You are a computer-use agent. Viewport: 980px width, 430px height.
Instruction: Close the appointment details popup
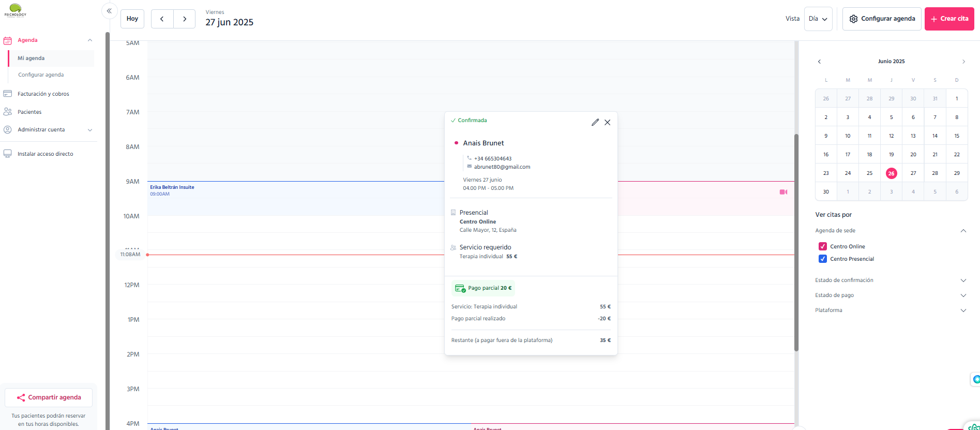pos(608,122)
